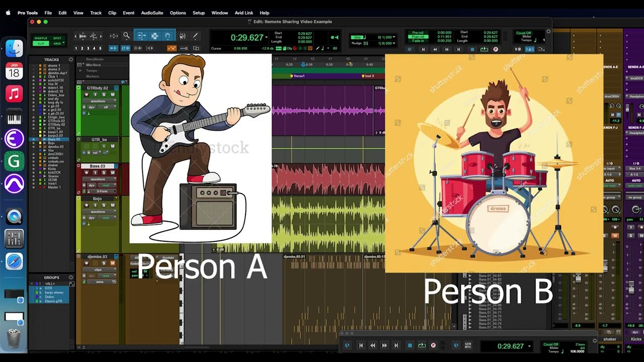
Task: Click Return to Zero transport button
Action: 423,49
